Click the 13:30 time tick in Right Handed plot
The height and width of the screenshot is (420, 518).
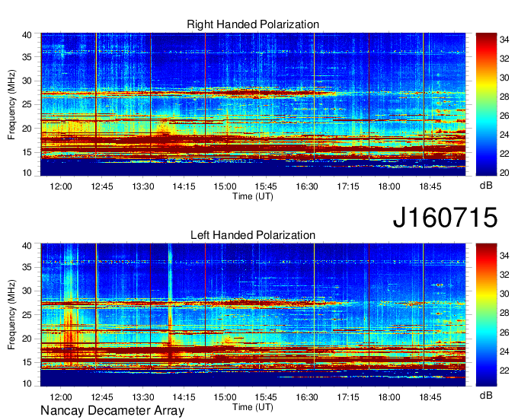click(143, 186)
